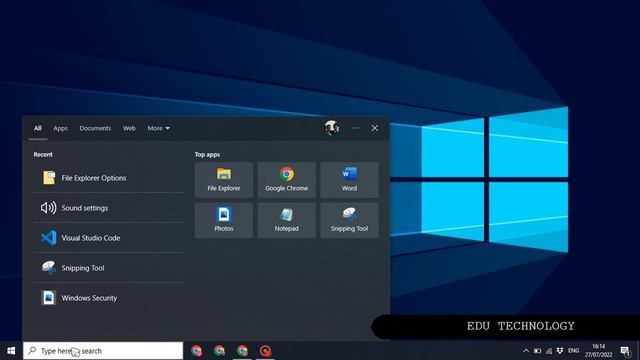
Task: Change input language via ENG indicator
Action: tap(573, 351)
